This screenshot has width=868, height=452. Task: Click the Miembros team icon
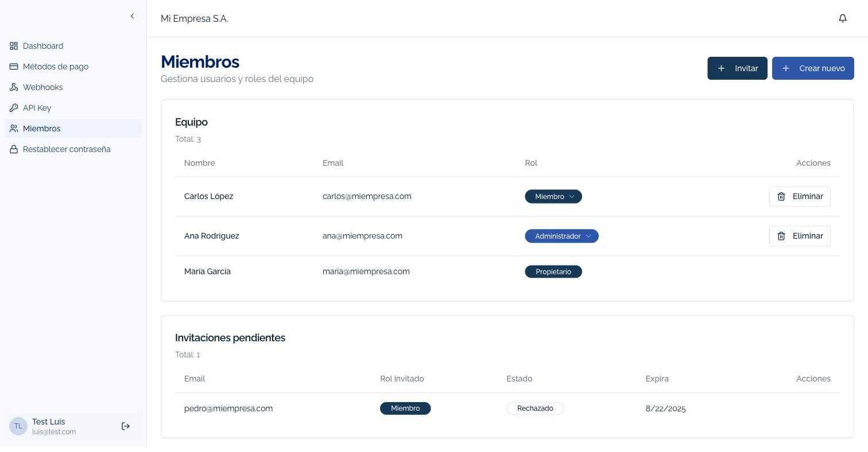[x=13, y=128]
